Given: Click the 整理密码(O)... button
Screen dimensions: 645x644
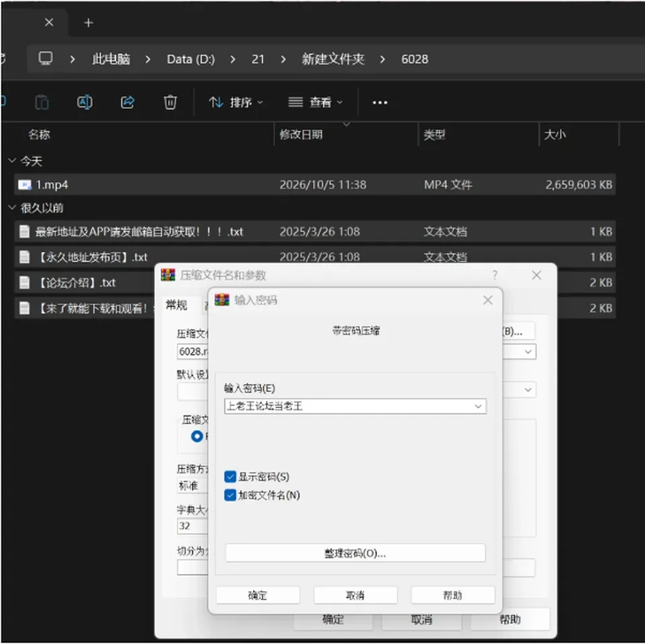Looking at the screenshot, I should pyautogui.click(x=355, y=553).
